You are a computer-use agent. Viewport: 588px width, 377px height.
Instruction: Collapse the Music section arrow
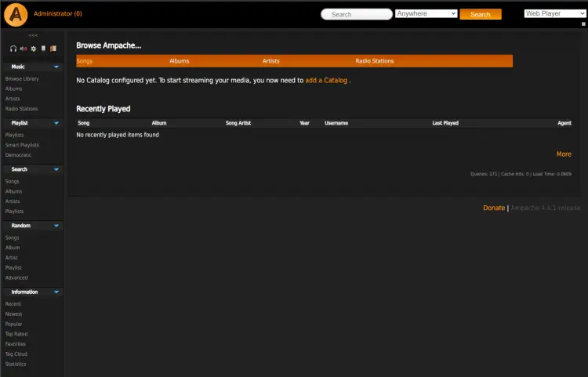[56, 67]
